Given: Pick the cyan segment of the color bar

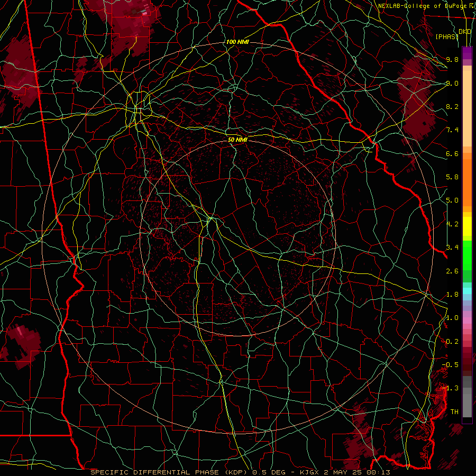Looking at the screenshot, I should pos(467,291).
